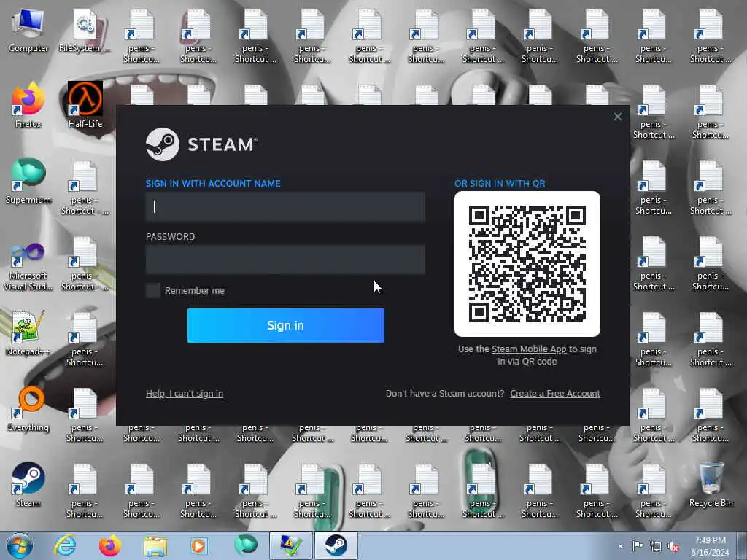Viewport: 747px width, 560px height.
Task: Open the Action Center flag icon
Action: pyautogui.click(x=638, y=546)
